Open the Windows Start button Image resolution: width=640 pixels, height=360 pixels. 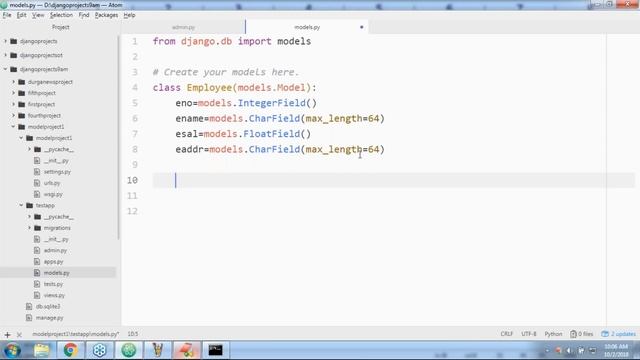click(12, 350)
